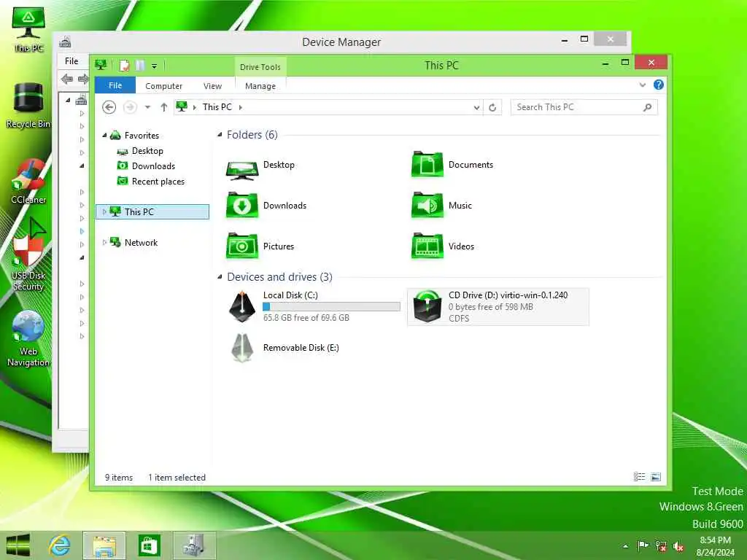Collapse the Devices and drives (3) group

coord(220,276)
